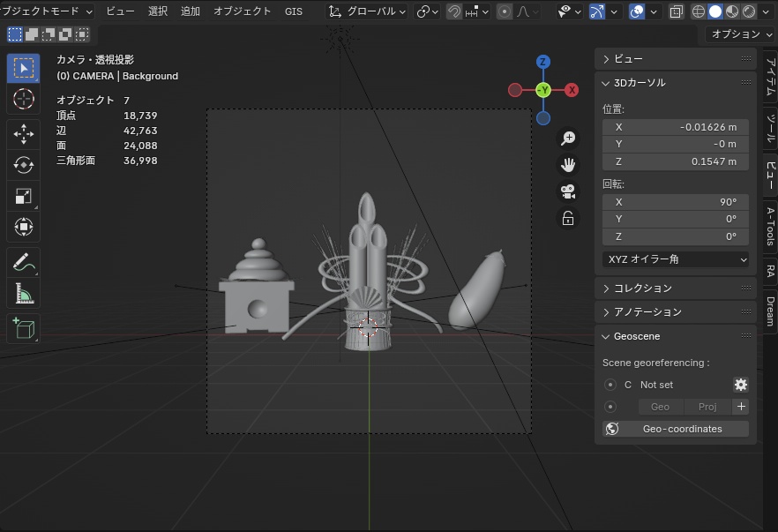Click the zoom magnifier viewport icon

point(568,138)
